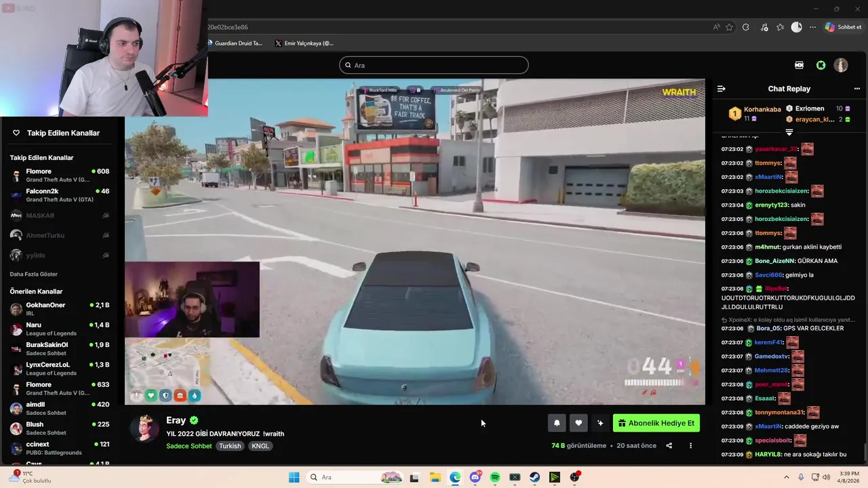The width and height of the screenshot is (868, 488).
Task: Click the Sadece Sohbet category link
Action: point(189,446)
